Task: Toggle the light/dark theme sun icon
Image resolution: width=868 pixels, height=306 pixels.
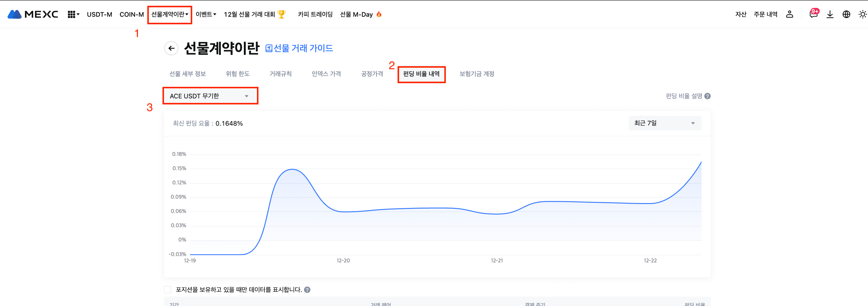Action: coord(862,14)
